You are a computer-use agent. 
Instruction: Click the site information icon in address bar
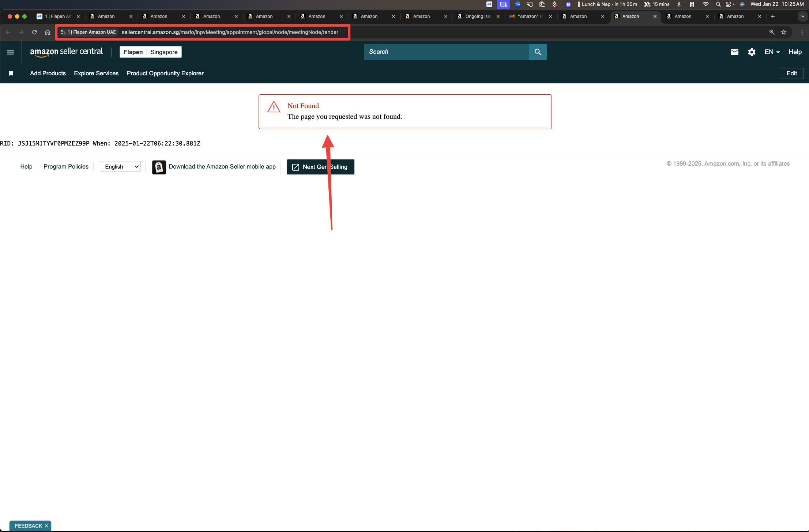[63, 32]
